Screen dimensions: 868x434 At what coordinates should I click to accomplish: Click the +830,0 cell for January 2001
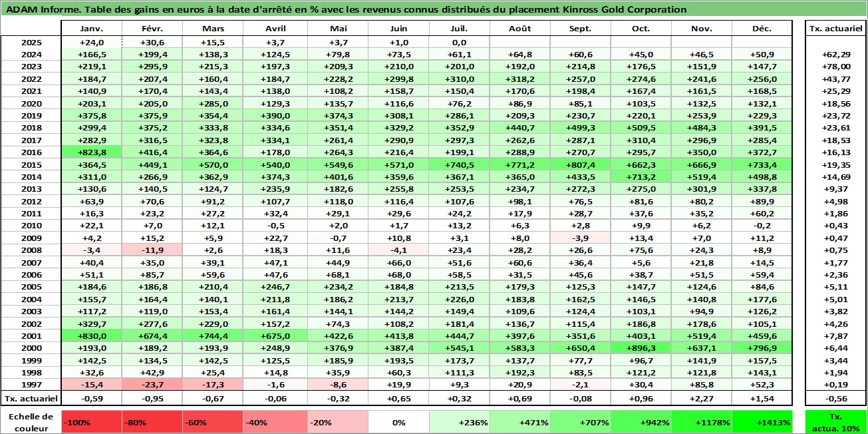[92, 336]
